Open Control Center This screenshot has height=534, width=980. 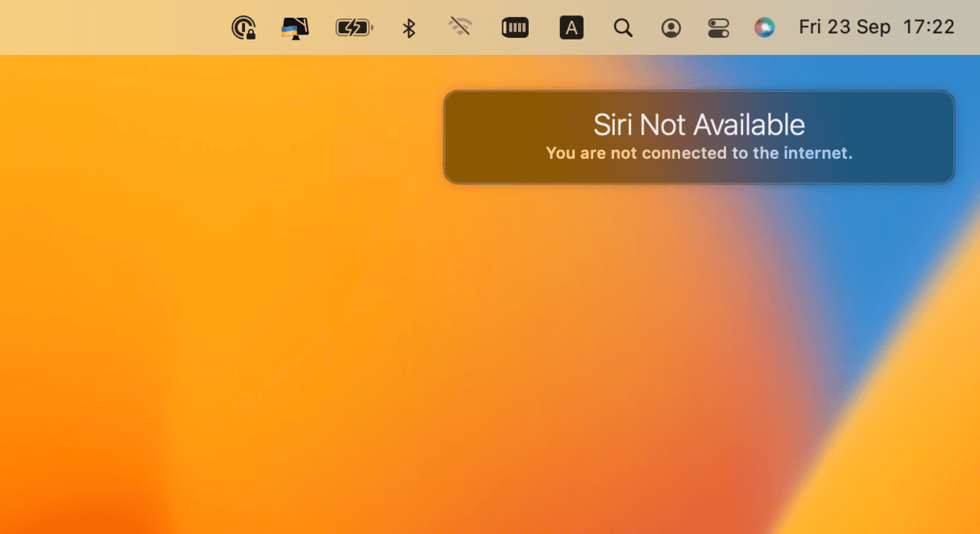(718, 28)
